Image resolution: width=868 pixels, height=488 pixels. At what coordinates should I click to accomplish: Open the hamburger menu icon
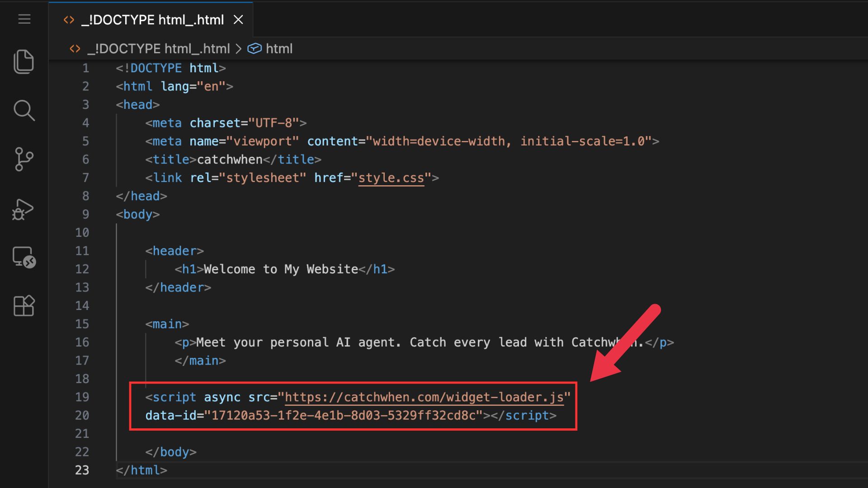[24, 19]
